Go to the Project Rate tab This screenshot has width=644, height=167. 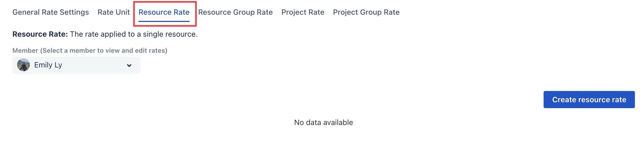(x=303, y=12)
